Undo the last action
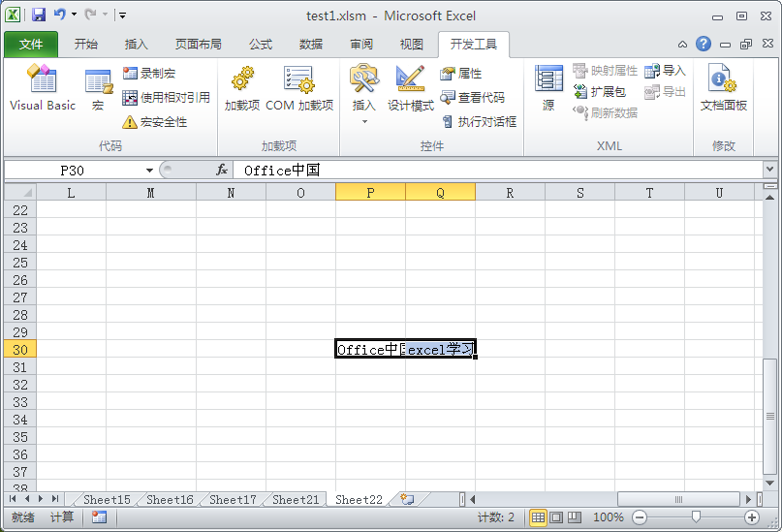Viewport: 782px width, 532px height. click(60, 15)
